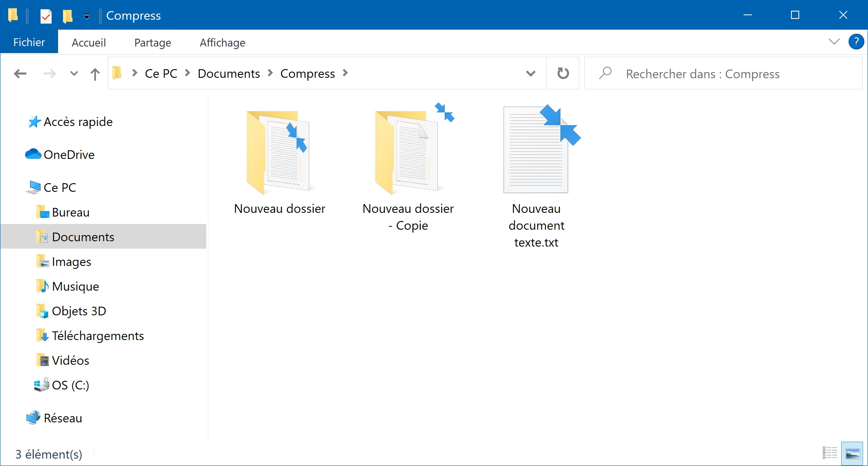Open the Customize Quick Access Toolbar dropdown
Viewport: 868px width, 466px height.
86,16
